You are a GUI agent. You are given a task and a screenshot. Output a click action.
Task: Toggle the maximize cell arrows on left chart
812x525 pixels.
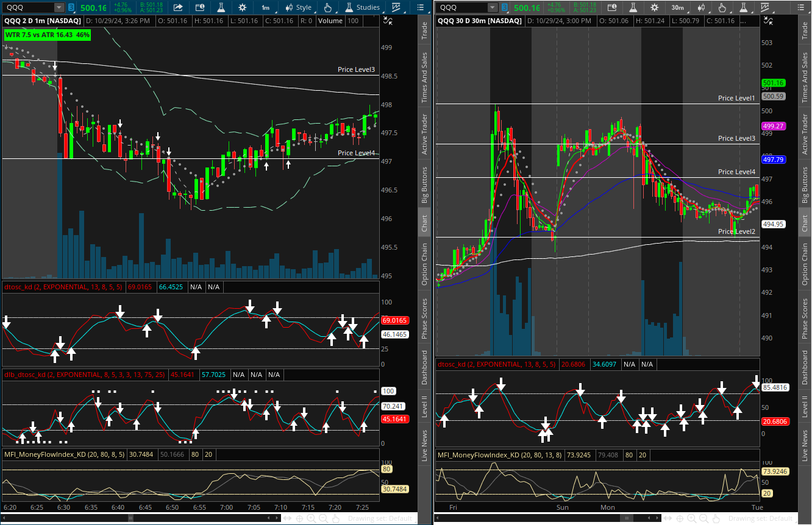[x=388, y=21]
